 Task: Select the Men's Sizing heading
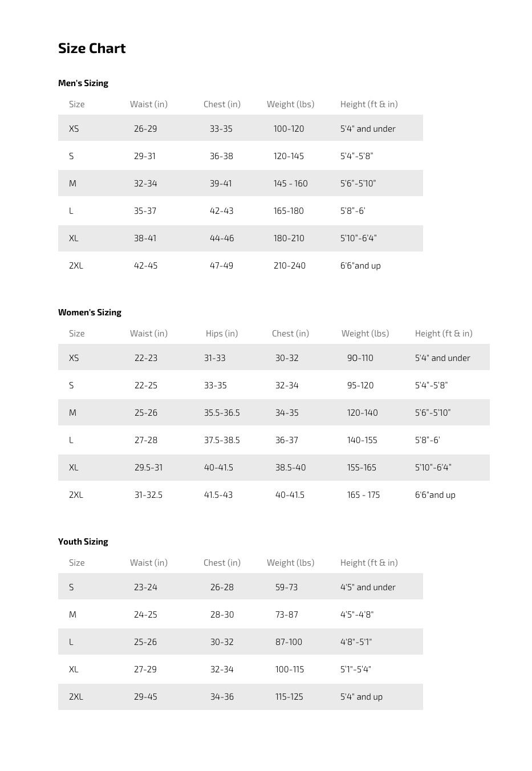pyautogui.click(x=83, y=83)
